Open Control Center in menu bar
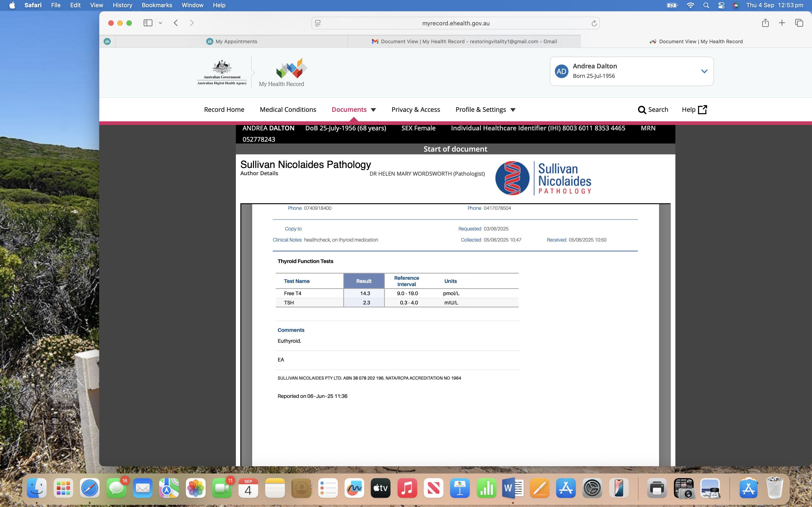This screenshot has height=507, width=812. (721, 5)
